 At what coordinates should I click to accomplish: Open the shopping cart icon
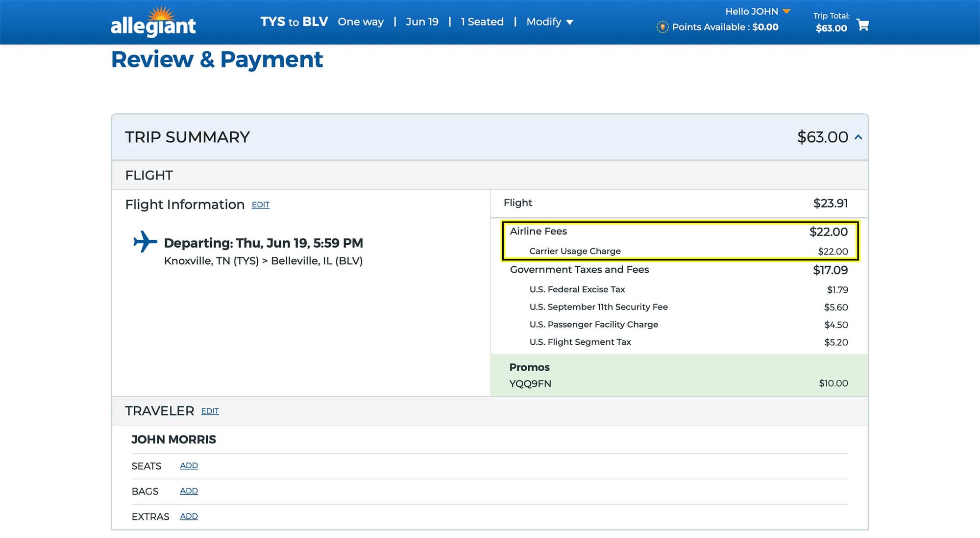863,25
